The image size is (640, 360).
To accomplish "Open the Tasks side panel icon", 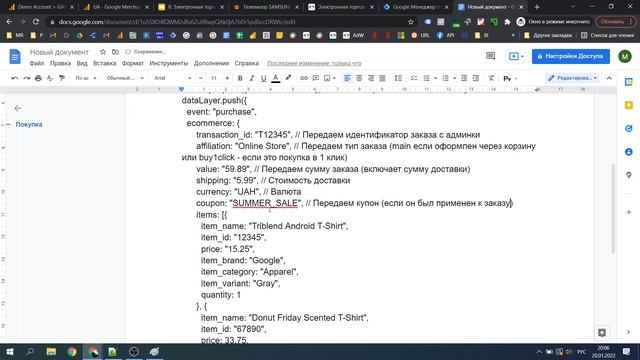I will click(x=629, y=129).
